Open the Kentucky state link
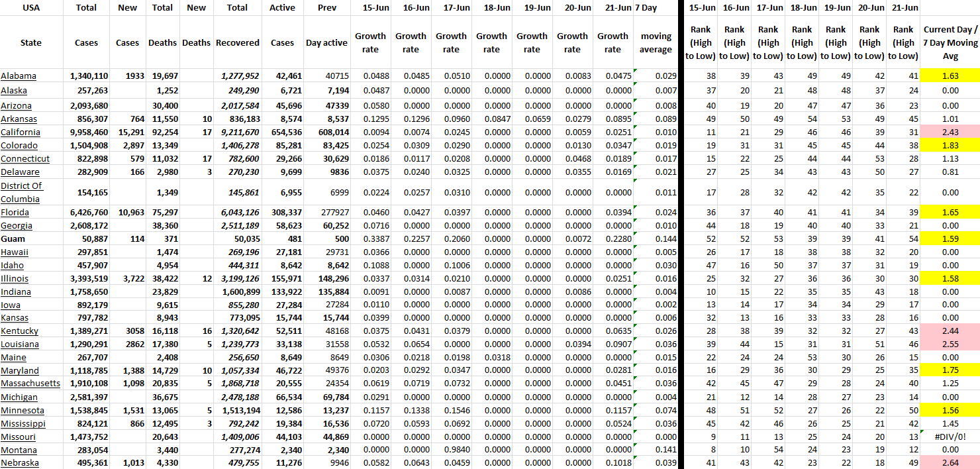Image resolution: width=980 pixels, height=469 pixels. click(x=20, y=331)
